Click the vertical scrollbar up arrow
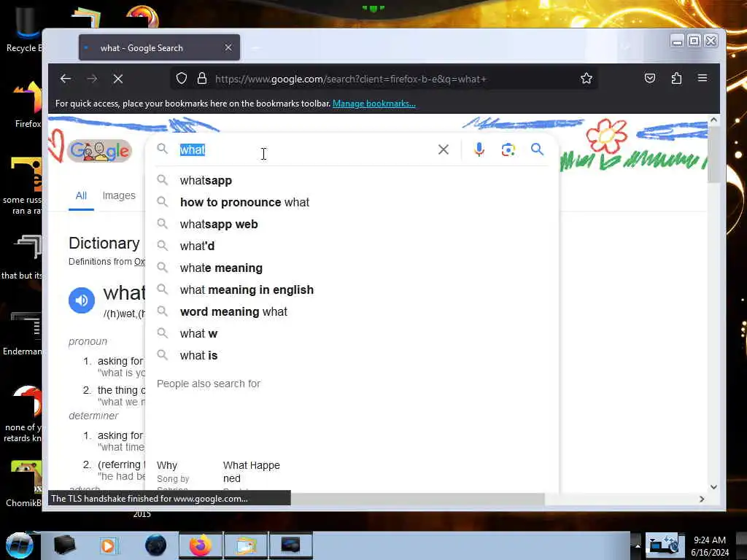The height and width of the screenshot is (560, 747). click(x=713, y=120)
